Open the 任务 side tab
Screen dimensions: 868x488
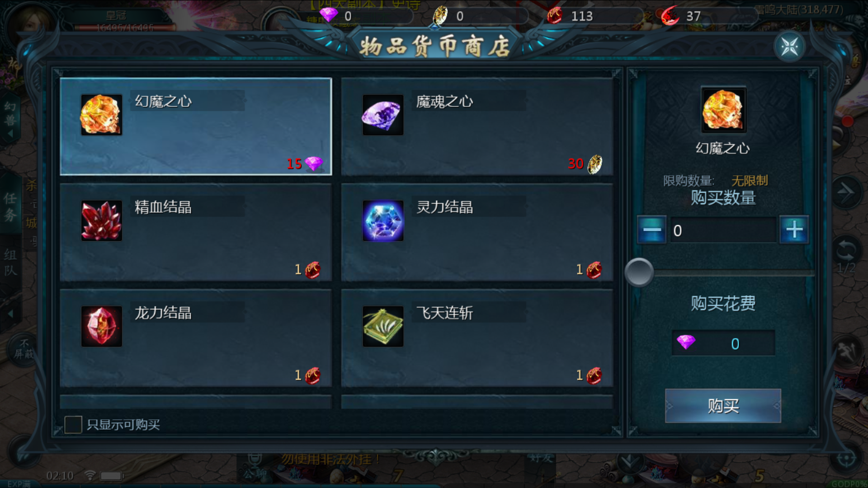point(10,206)
